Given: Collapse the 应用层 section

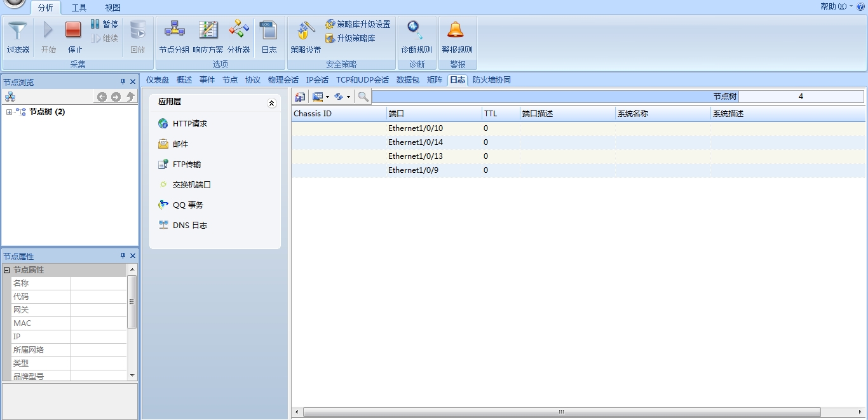Looking at the screenshot, I should click(x=272, y=103).
